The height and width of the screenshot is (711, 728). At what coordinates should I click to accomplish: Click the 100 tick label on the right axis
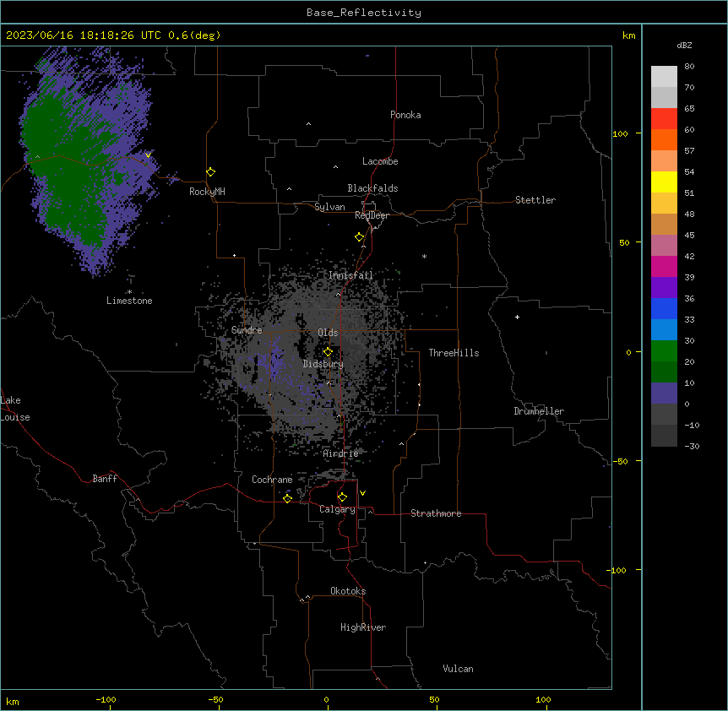pyautogui.click(x=620, y=133)
